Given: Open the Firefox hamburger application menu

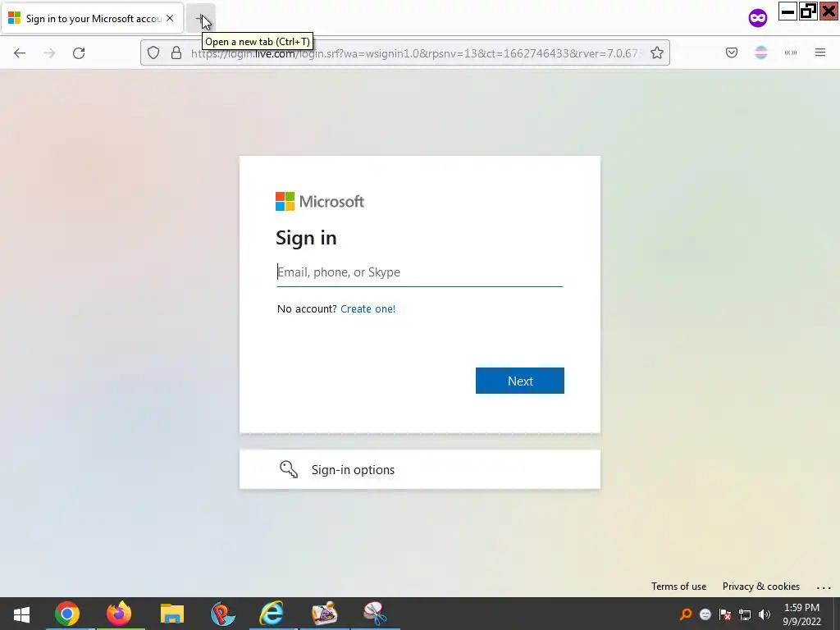Looking at the screenshot, I should click(x=820, y=52).
